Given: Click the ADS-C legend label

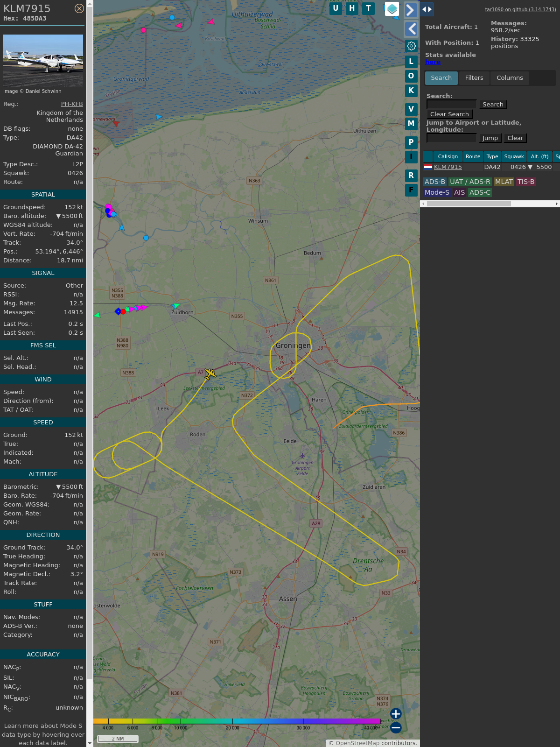Looking at the screenshot, I should point(480,192).
